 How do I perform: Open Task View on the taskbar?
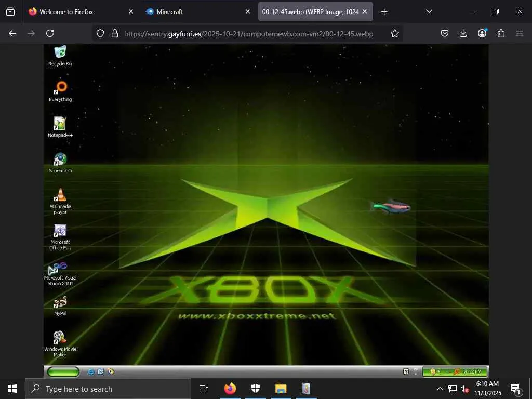click(204, 389)
